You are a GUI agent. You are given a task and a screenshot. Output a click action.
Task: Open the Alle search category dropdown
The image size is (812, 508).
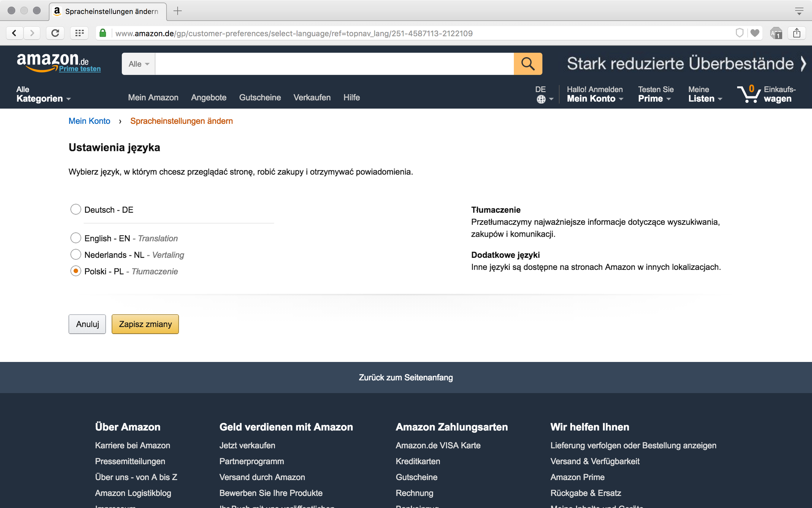[x=139, y=64]
